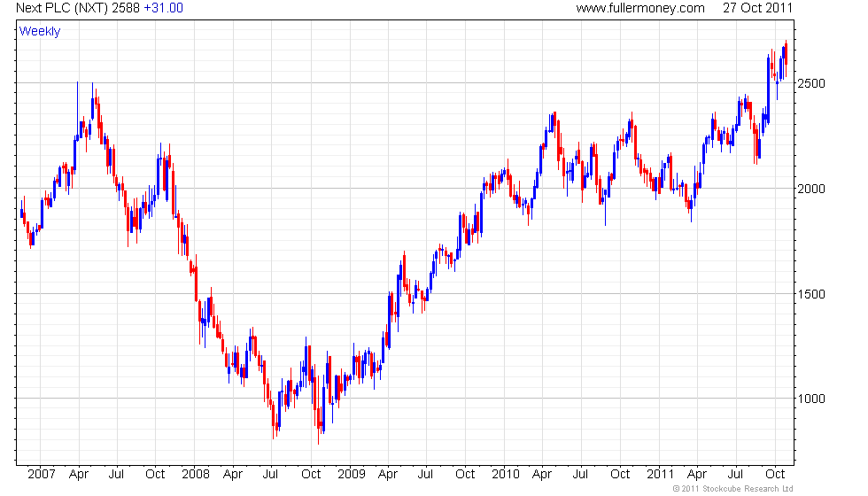
Task: Click the price value 2588 in header
Action: 126,8
